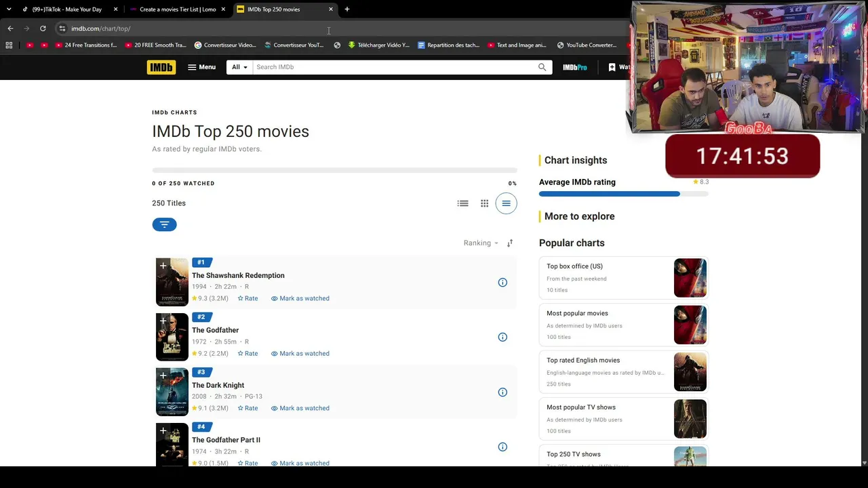Open Télécharger Vidéo Y... bookmark
Image resolution: width=868 pixels, height=488 pixels.
click(x=378, y=45)
